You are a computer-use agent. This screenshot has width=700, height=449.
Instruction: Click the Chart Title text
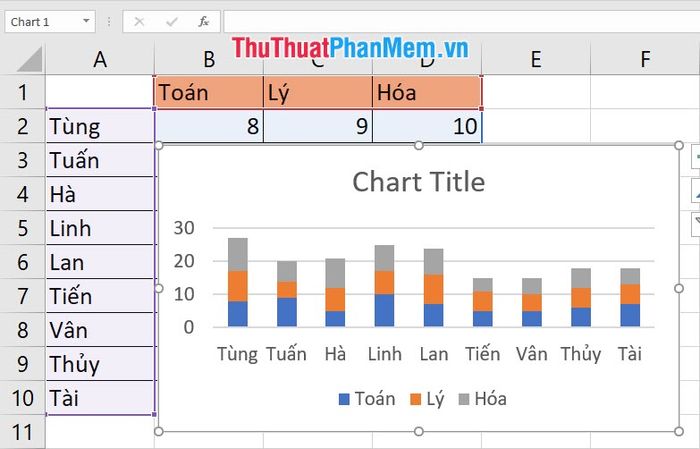pos(418,182)
